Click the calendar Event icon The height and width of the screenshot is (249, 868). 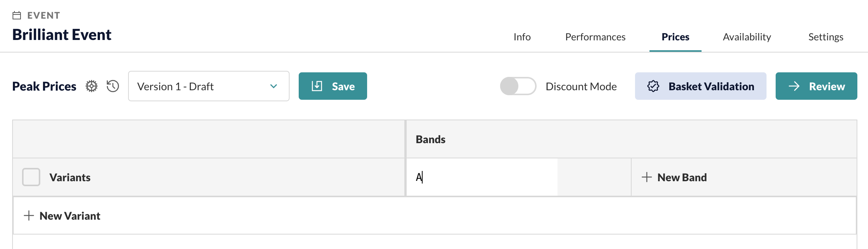click(17, 15)
